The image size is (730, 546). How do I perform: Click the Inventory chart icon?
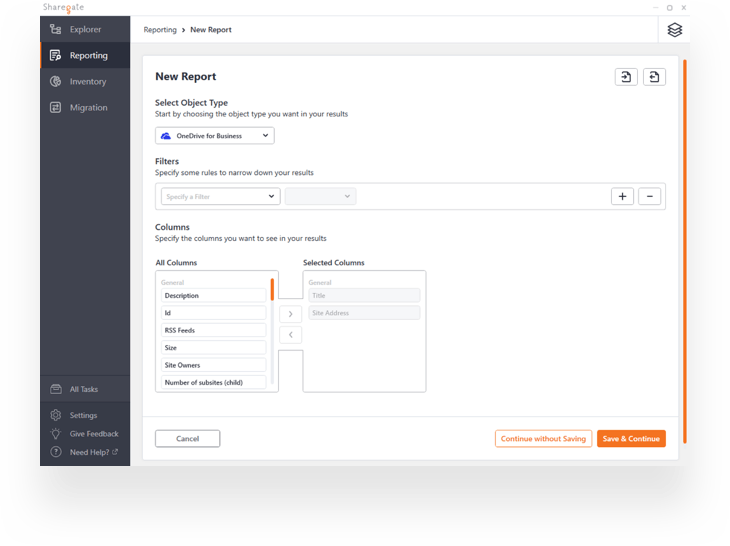pos(55,81)
